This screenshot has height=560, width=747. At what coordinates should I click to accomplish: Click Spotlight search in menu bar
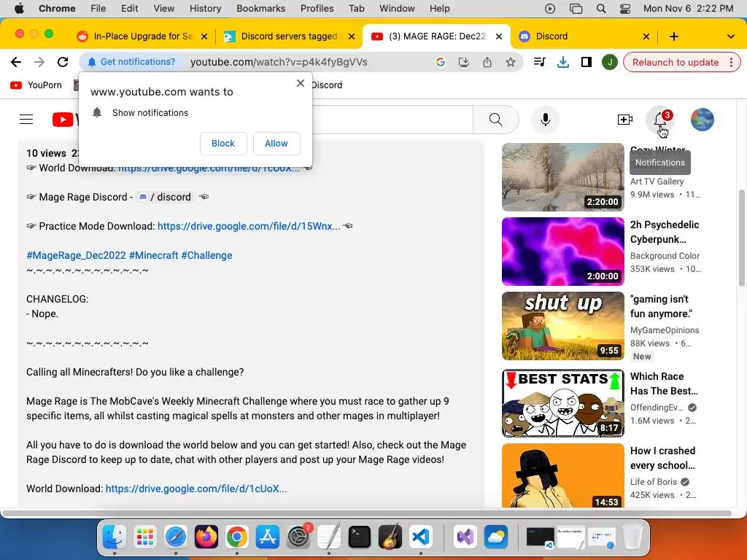(601, 9)
